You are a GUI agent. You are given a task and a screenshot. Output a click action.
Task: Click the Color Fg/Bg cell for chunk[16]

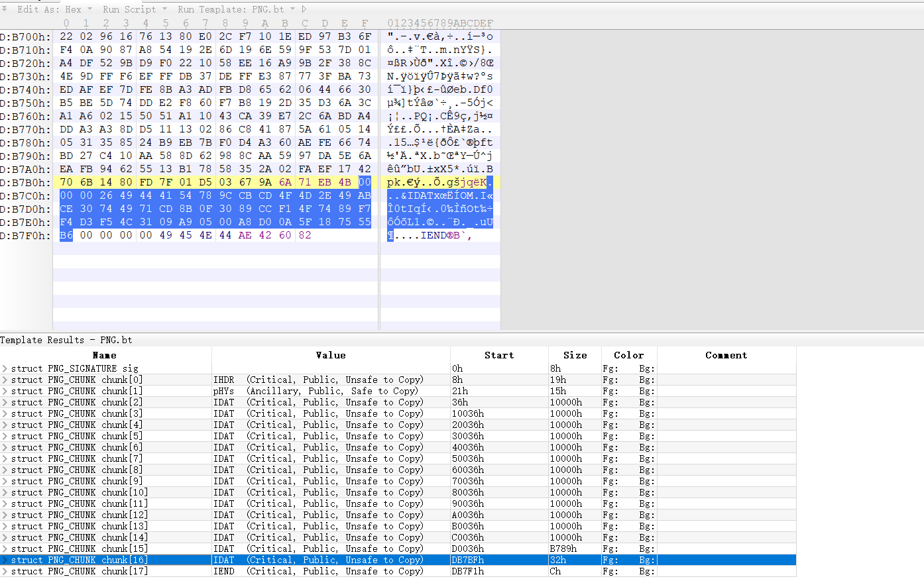pyautogui.click(x=628, y=560)
